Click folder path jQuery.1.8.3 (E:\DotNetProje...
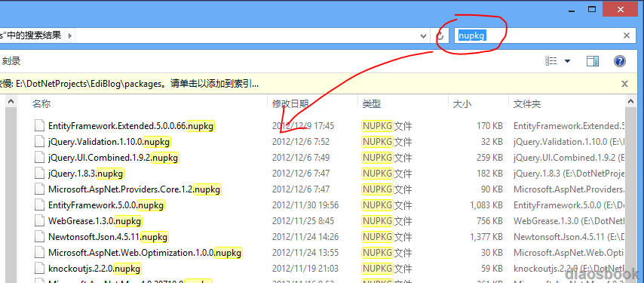 tap(569, 174)
